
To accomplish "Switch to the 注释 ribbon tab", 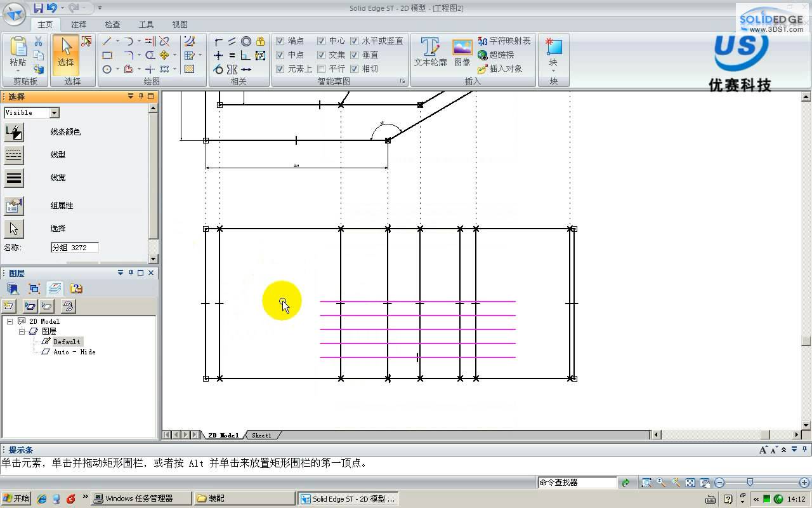I will click(79, 25).
